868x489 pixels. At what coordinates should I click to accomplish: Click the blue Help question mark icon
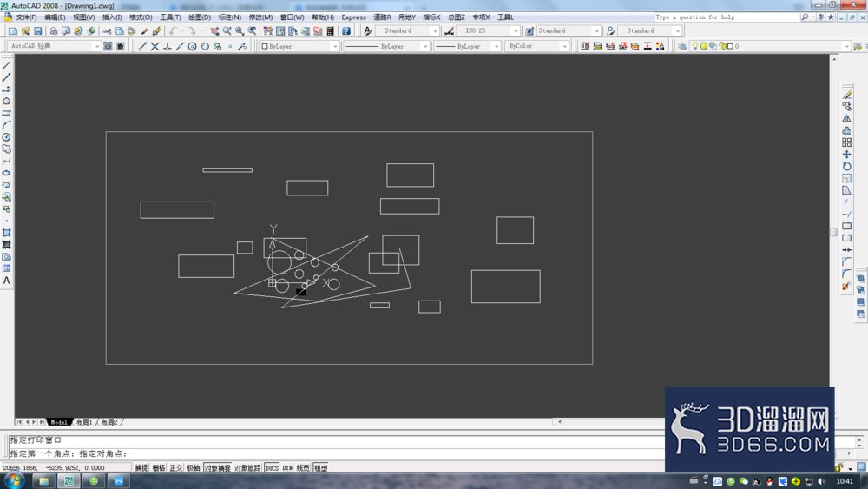pyautogui.click(x=346, y=31)
